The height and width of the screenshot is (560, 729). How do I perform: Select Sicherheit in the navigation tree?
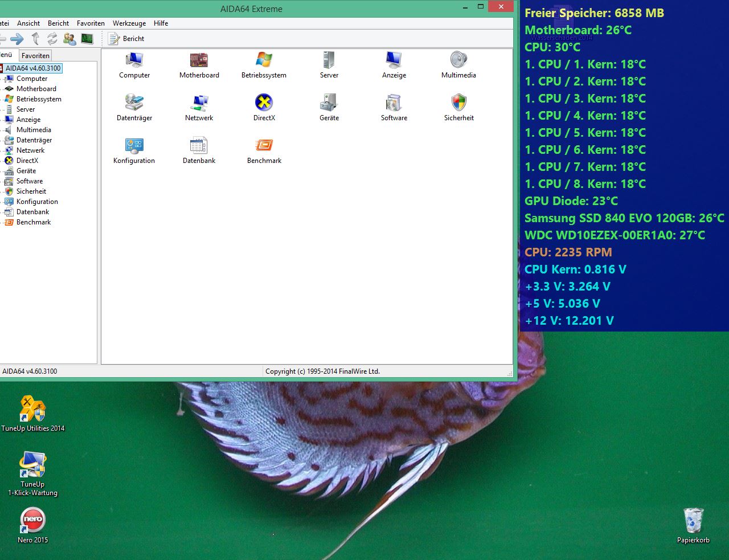pyautogui.click(x=31, y=191)
